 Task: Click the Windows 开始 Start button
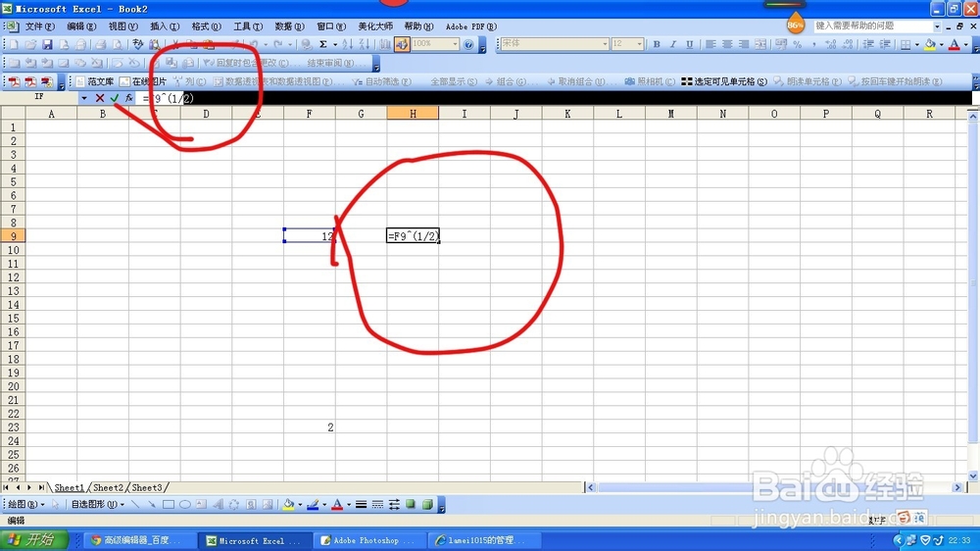point(34,540)
